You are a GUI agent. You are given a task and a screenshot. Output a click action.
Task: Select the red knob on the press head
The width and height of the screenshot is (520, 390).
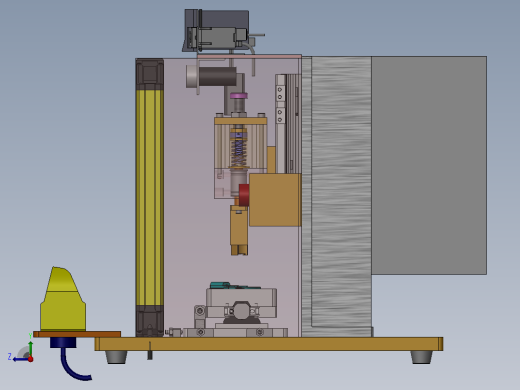click(x=244, y=195)
